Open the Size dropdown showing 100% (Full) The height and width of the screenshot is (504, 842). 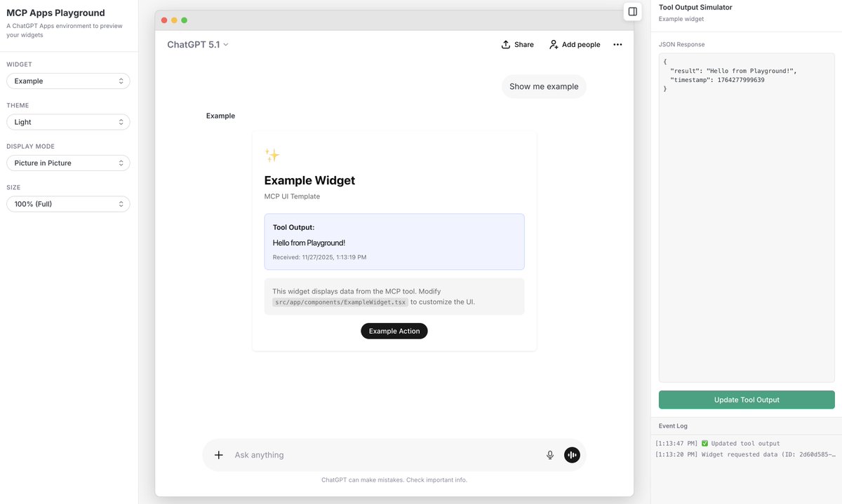coord(68,204)
